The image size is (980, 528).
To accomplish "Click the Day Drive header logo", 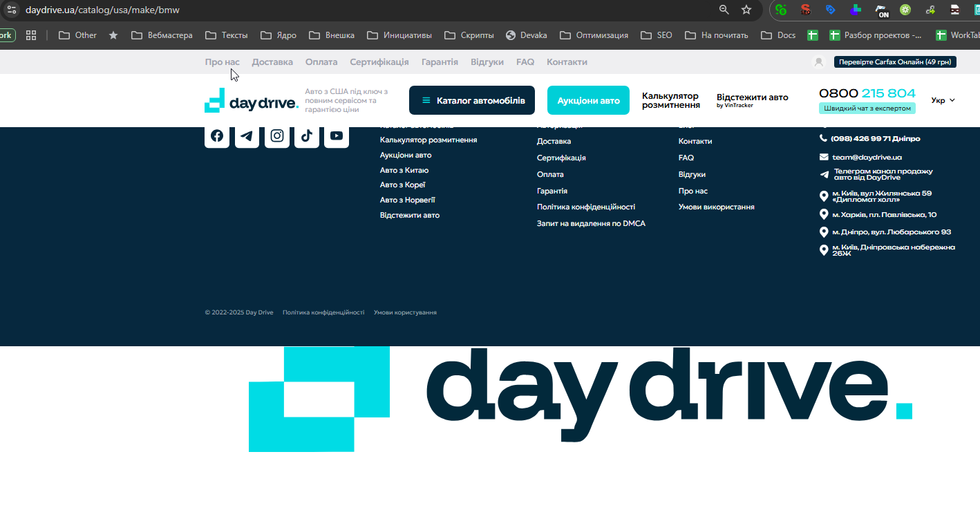I will pyautogui.click(x=252, y=101).
